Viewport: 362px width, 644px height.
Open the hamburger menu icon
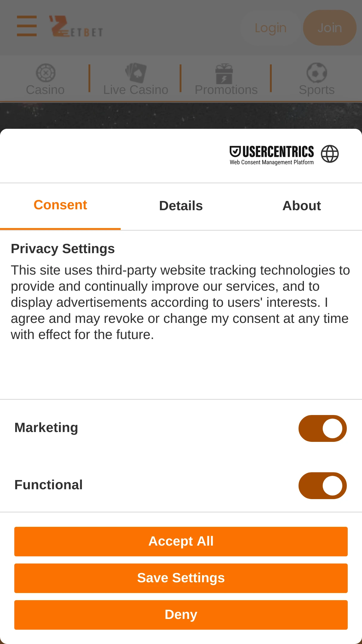tap(27, 26)
